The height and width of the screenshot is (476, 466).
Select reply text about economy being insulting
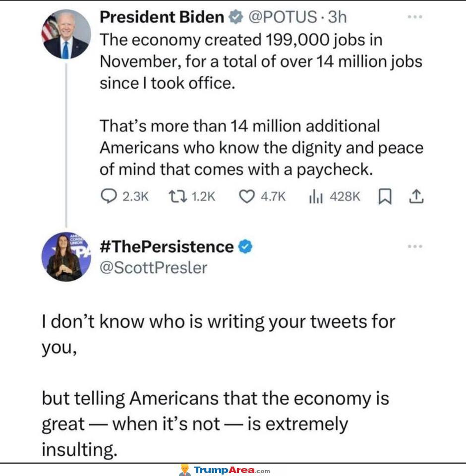pos(219,386)
